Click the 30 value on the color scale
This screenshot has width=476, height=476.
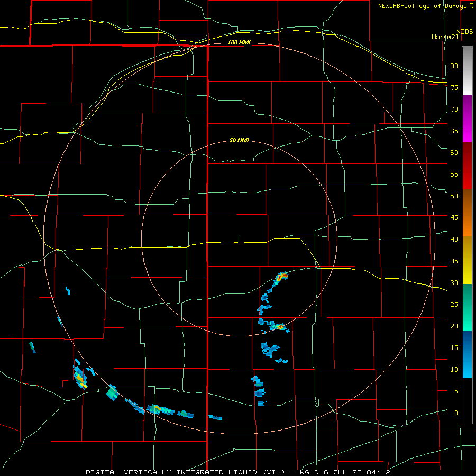454,282
